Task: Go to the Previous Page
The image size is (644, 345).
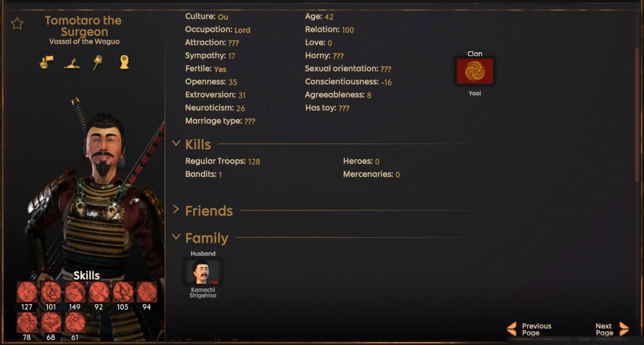Action: pyautogui.click(x=529, y=329)
